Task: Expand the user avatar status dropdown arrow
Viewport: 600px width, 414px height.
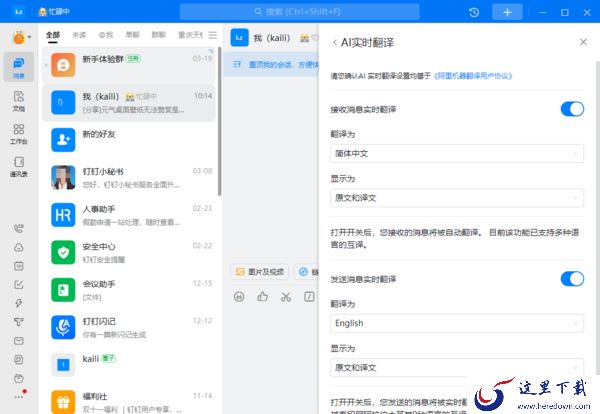Action: 29,37
